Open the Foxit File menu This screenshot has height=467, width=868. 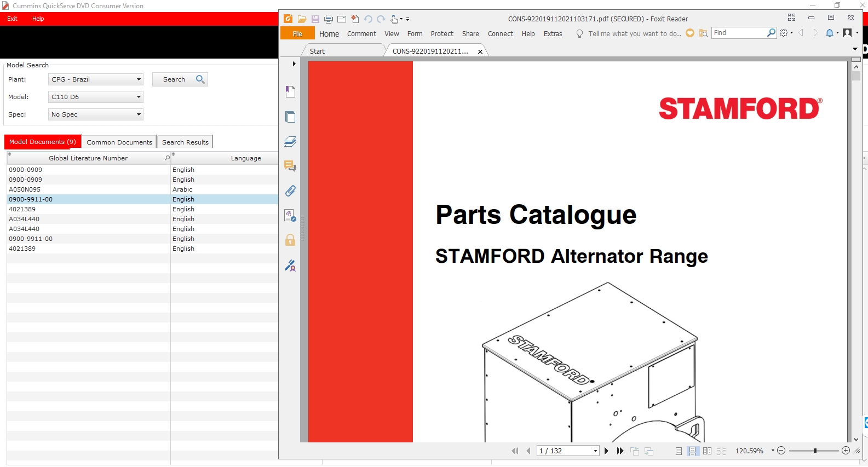tap(297, 33)
